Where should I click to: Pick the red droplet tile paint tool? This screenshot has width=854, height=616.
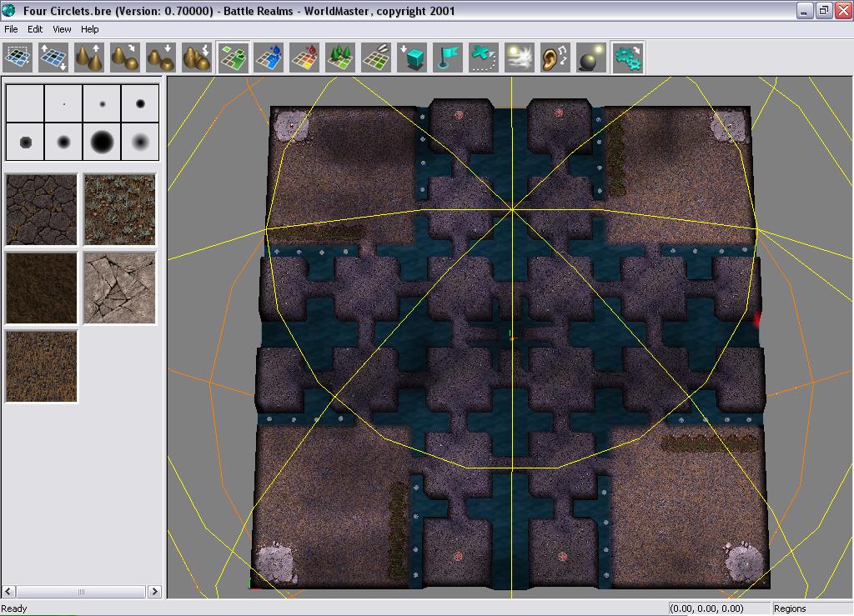tap(304, 58)
